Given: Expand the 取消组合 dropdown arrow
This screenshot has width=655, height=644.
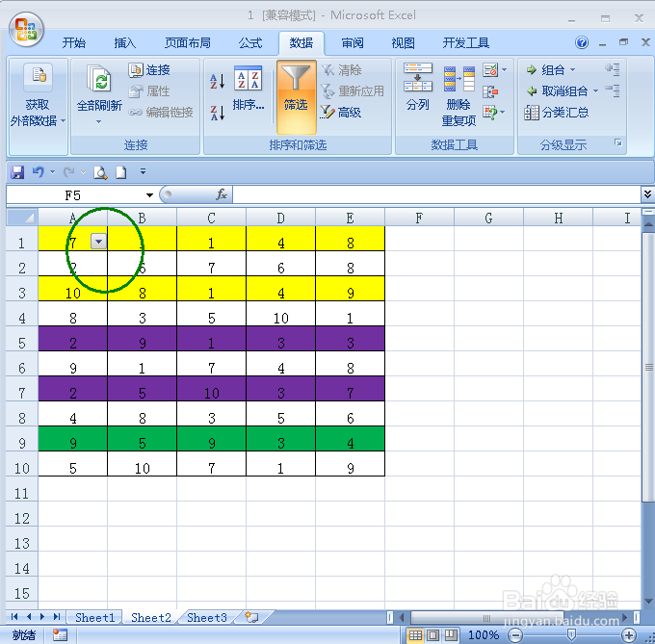Looking at the screenshot, I should pos(595,90).
